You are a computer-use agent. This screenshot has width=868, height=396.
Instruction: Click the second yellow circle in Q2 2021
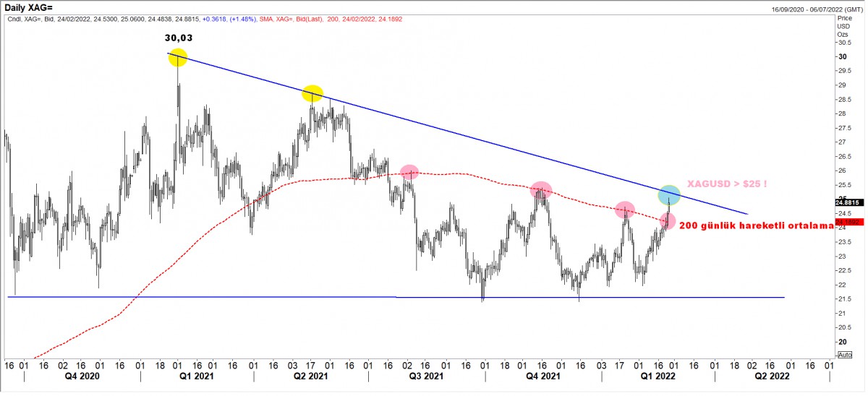coord(312,94)
